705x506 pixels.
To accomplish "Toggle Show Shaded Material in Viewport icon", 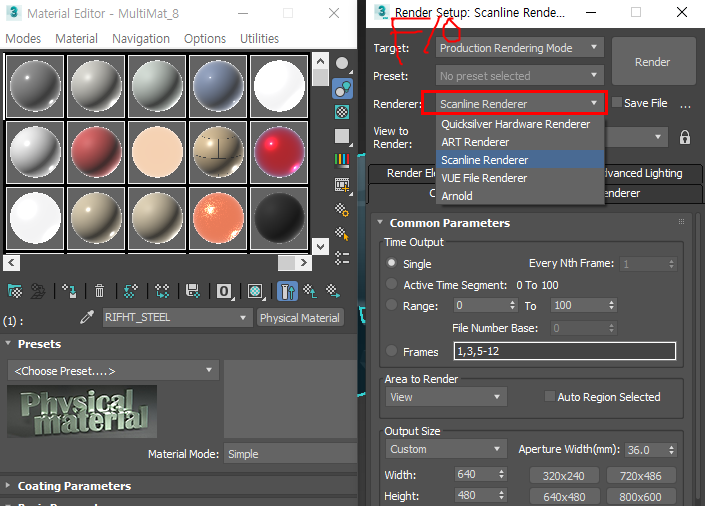I will pyautogui.click(x=256, y=291).
